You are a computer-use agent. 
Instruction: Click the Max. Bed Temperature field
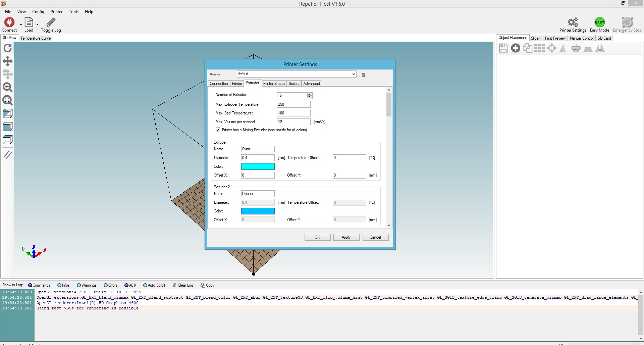point(293,113)
